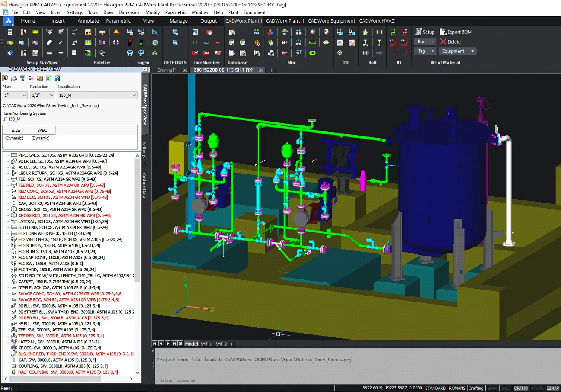Refresh the Spec View with green recycle icon
This screenshot has height=392, width=561.
(x=49, y=78)
